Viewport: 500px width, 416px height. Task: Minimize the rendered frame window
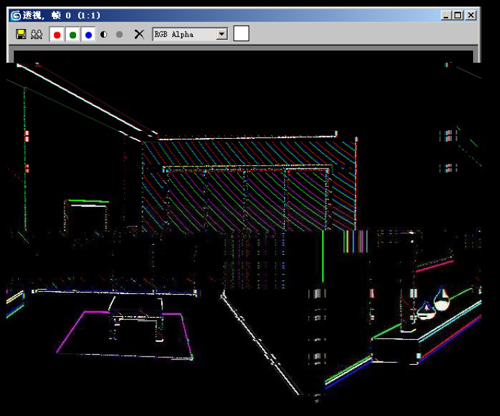pos(446,15)
